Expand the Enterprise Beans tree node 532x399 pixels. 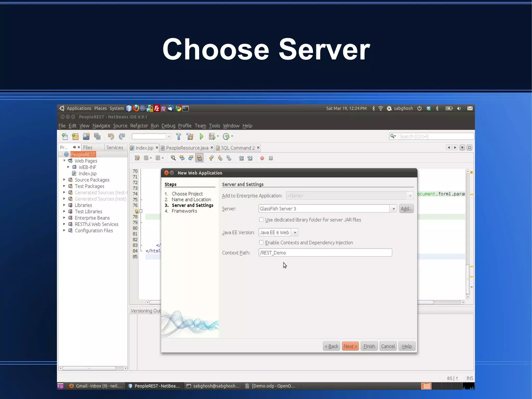coord(64,218)
